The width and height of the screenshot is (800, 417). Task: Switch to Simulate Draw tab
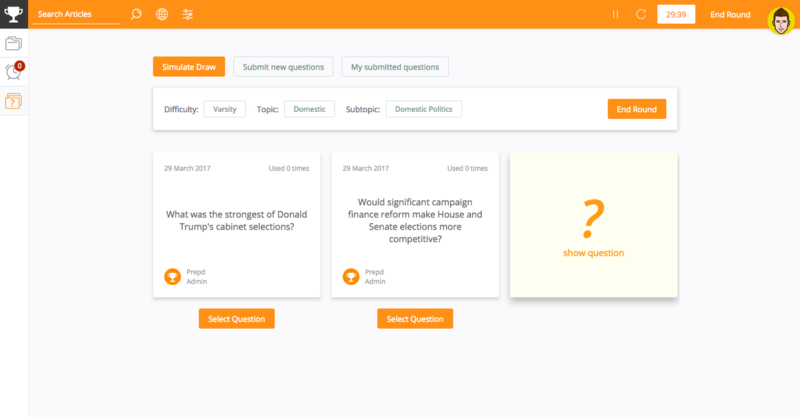pyautogui.click(x=189, y=67)
